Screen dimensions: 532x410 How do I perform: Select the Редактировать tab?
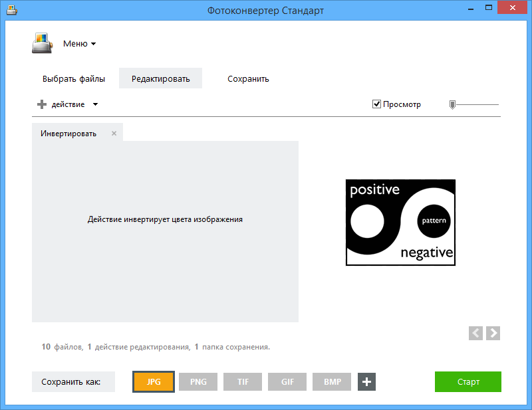pos(160,78)
